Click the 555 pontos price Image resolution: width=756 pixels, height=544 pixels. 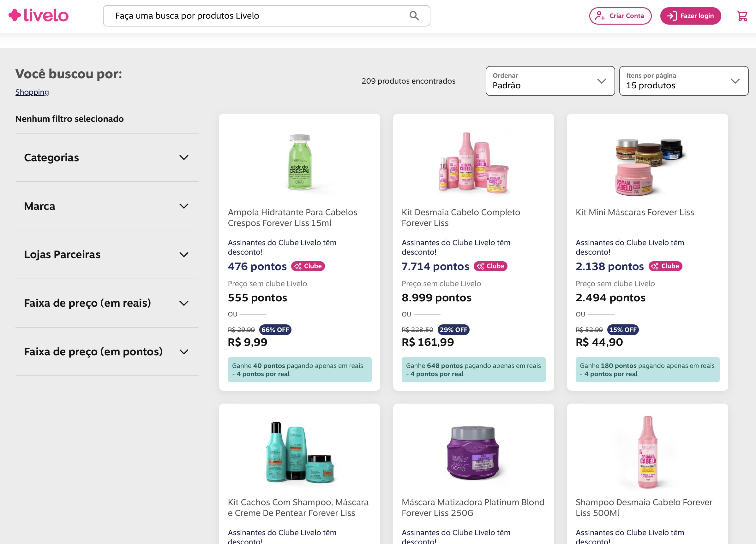point(257,298)
